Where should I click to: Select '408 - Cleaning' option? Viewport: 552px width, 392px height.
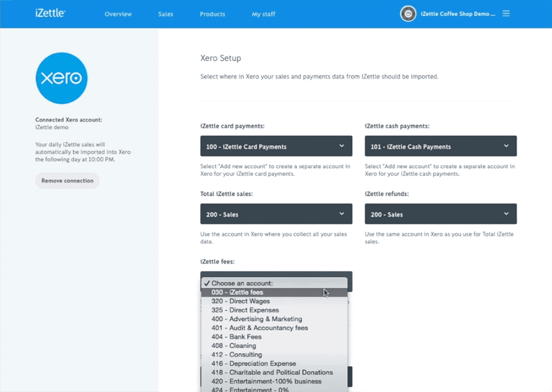274,346
